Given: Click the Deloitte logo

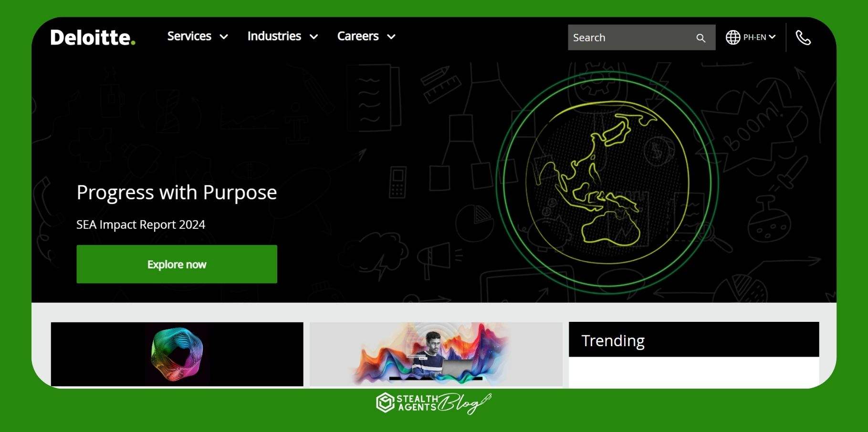Looking at the screenshot, I should click(93, 37).
